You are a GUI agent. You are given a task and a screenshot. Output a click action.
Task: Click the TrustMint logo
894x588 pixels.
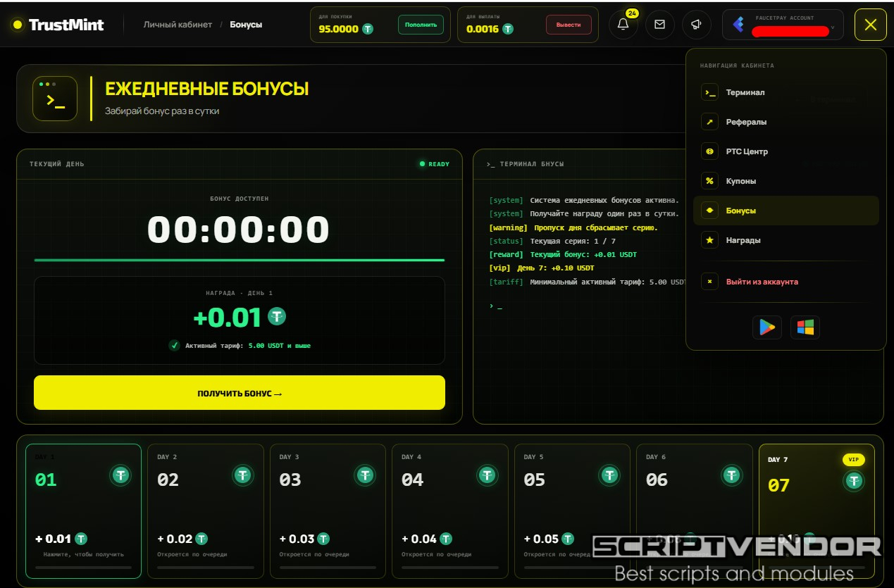[58, 25]
